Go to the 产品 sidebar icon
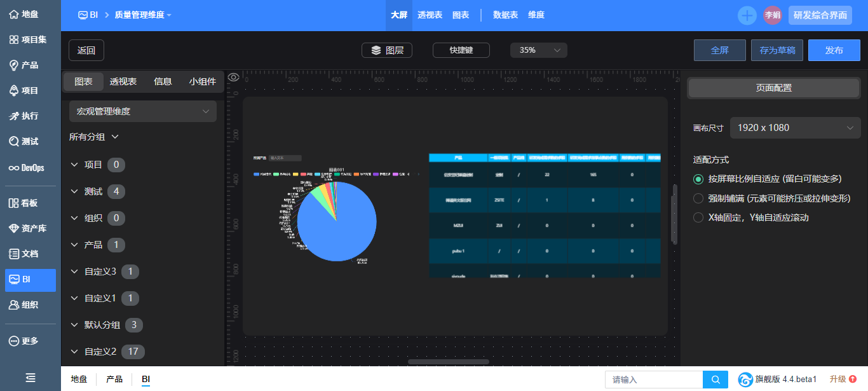Image resolution: width=868 pixels, height=391 pixels. (x=13, y=65)
